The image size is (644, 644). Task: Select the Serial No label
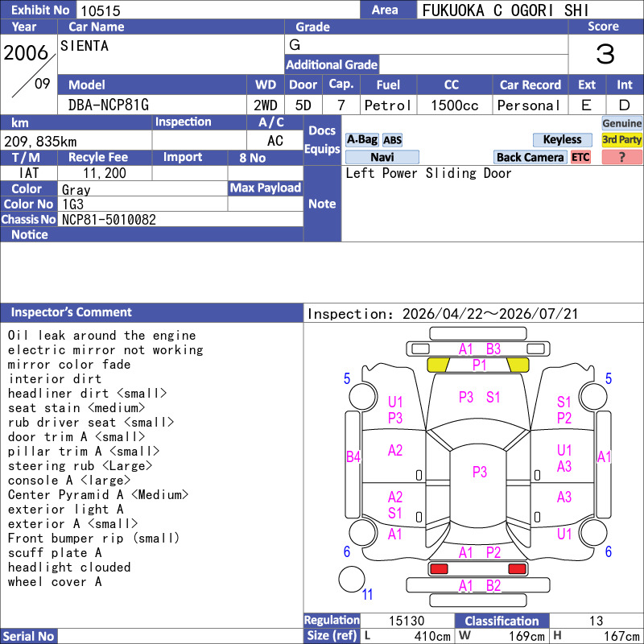pos(29,636)
